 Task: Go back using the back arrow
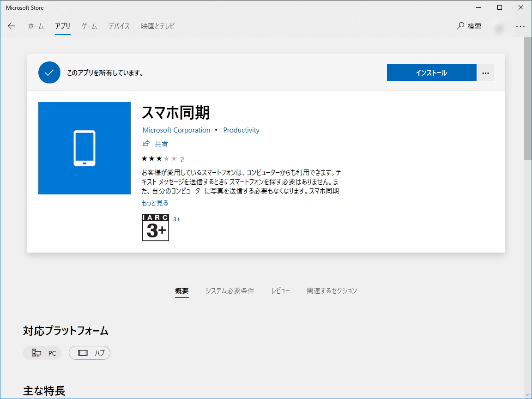pos(11,26)
